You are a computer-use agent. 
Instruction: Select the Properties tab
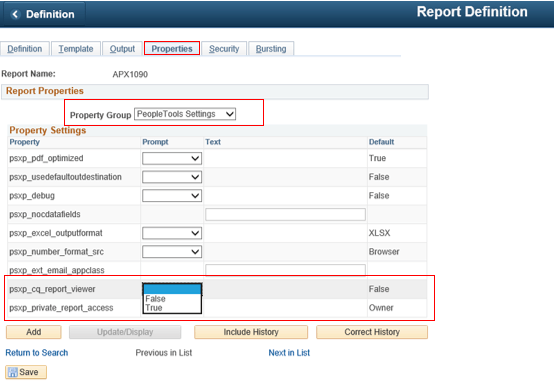[172, 48]
